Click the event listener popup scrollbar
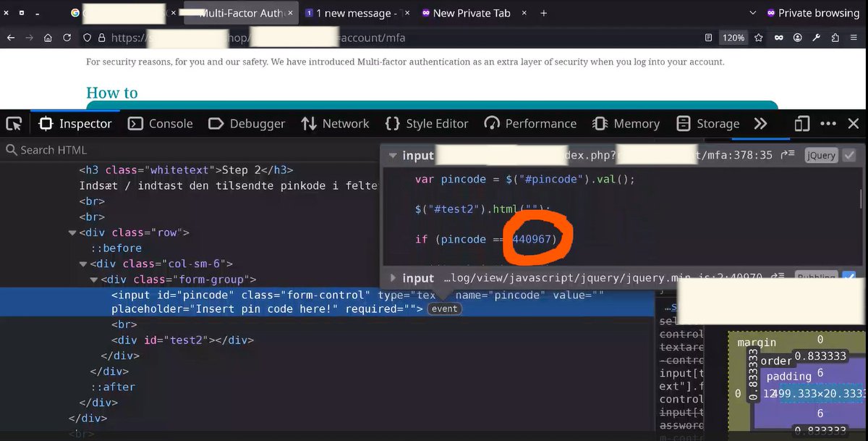 click(x=860, y=198)
